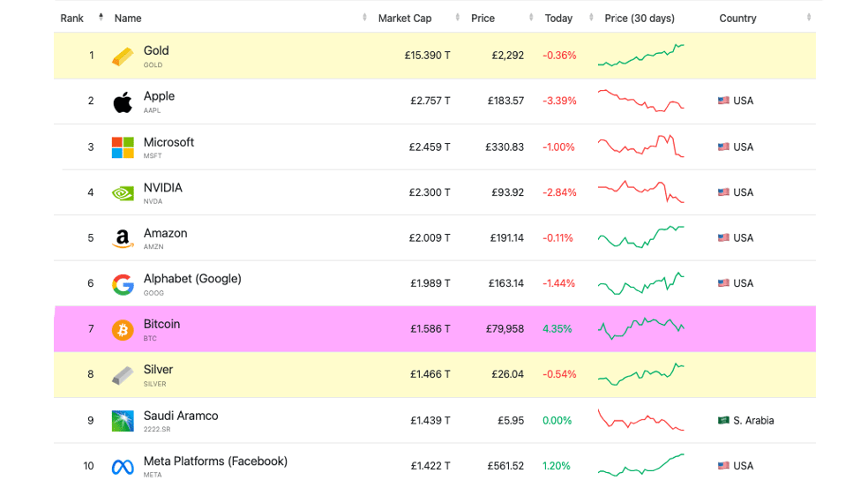The image size is (868, 488).
Task: Sort by Today column arrows
Action: pos(591,18)
